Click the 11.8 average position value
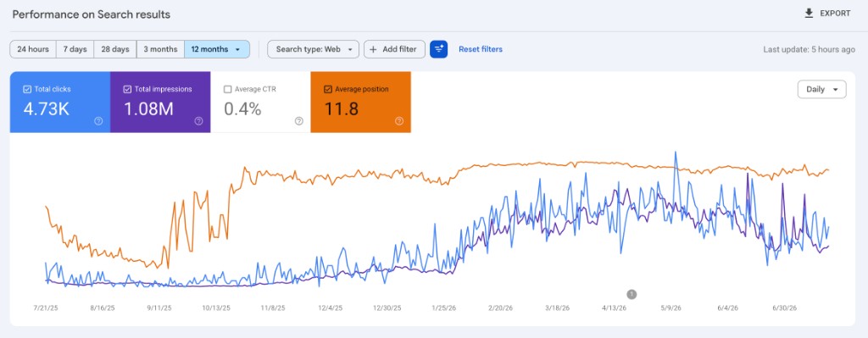 pyautogui.click(x=341, y=109)
